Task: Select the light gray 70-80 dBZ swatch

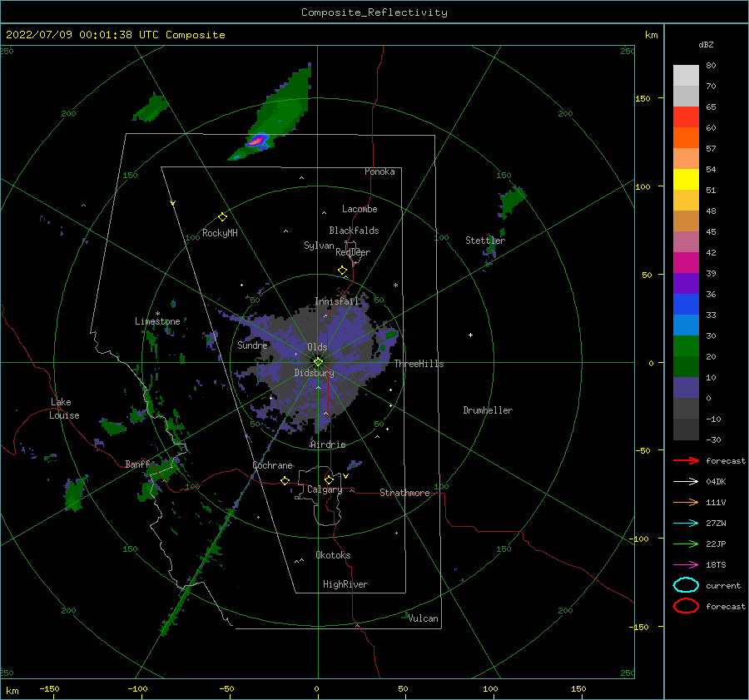Action: (686, 75)
